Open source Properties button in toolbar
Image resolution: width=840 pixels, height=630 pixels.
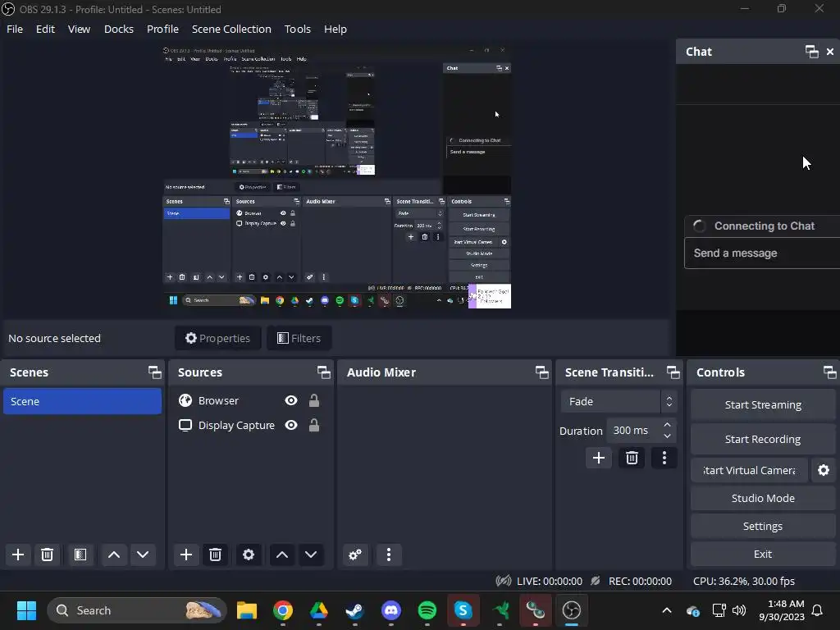click(218, 338)
